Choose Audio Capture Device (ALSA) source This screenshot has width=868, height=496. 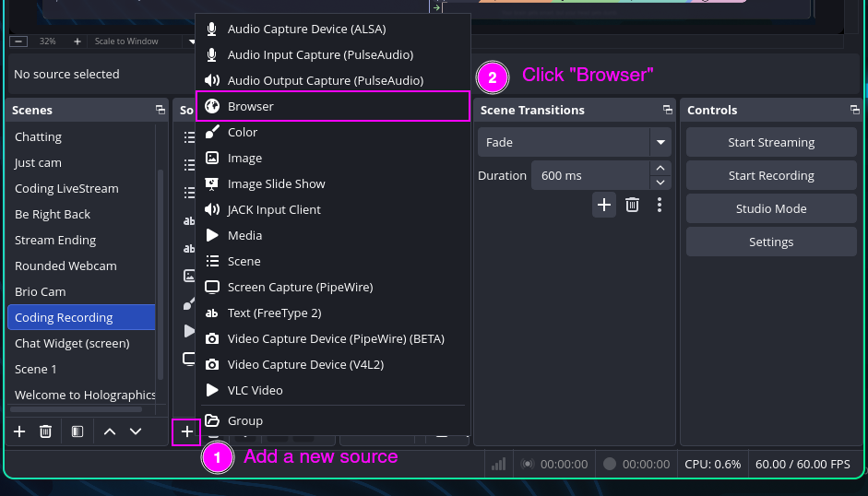click(333, 29)
